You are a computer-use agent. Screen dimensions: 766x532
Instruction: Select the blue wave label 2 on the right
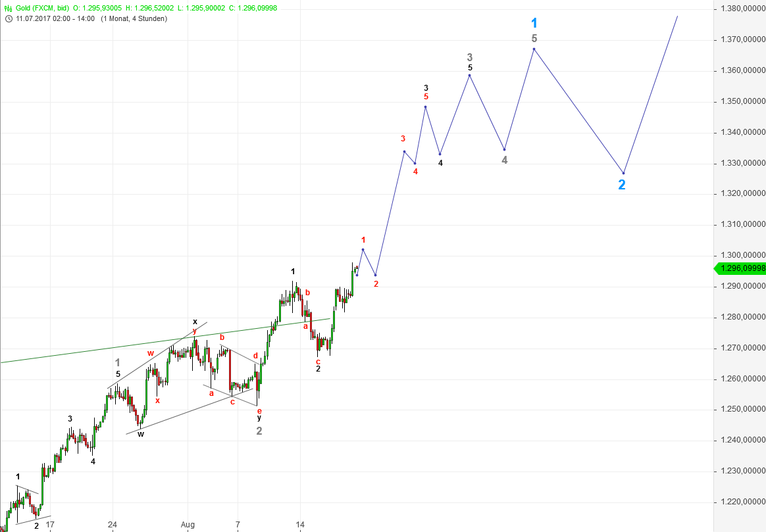coord(622,183)
